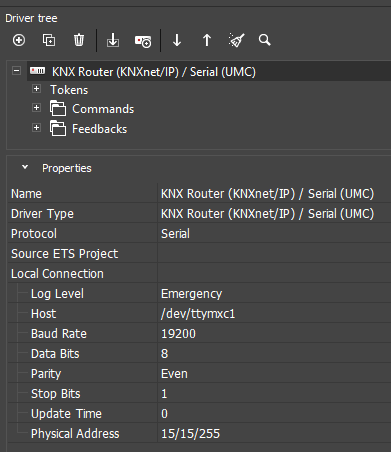This screenshot has height=452, width=391.
Task: Click the Baud Rate value 19200
Action: 274,334
